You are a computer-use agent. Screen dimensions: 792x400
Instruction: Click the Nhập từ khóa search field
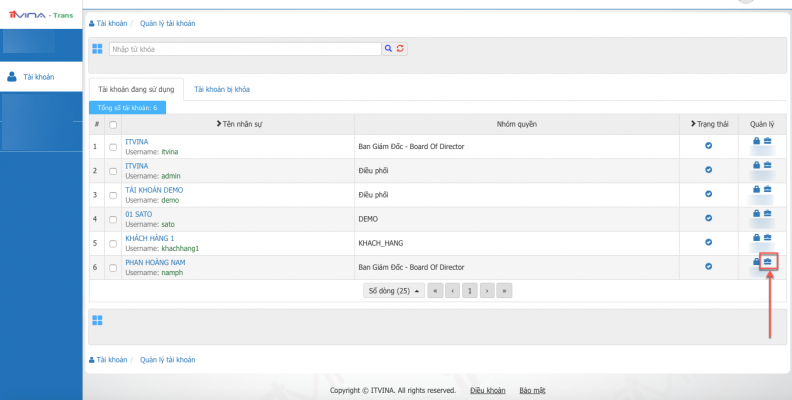pyautogui.click(x=244, y=48)
